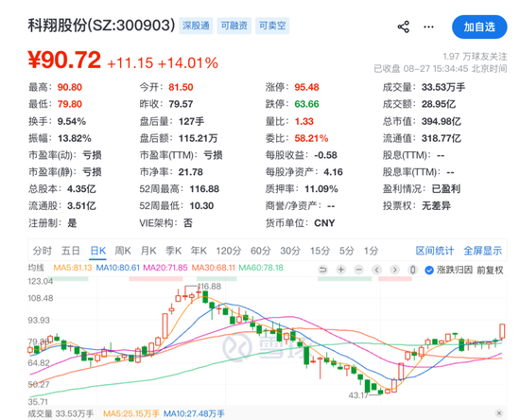This screenshot has height=420, width=520.
Task: Uncheck the 涨跌归因 checkbox
Action: coord(429,270)
